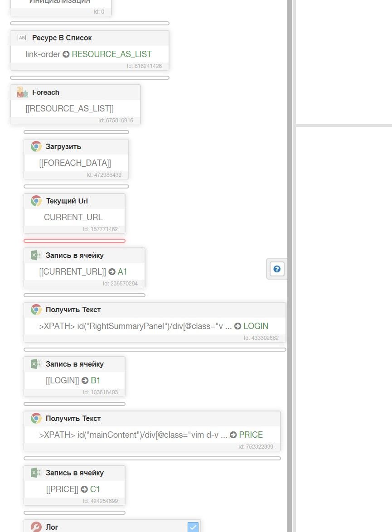Toggle the checkbox on the Лог block

pos(193,527)
